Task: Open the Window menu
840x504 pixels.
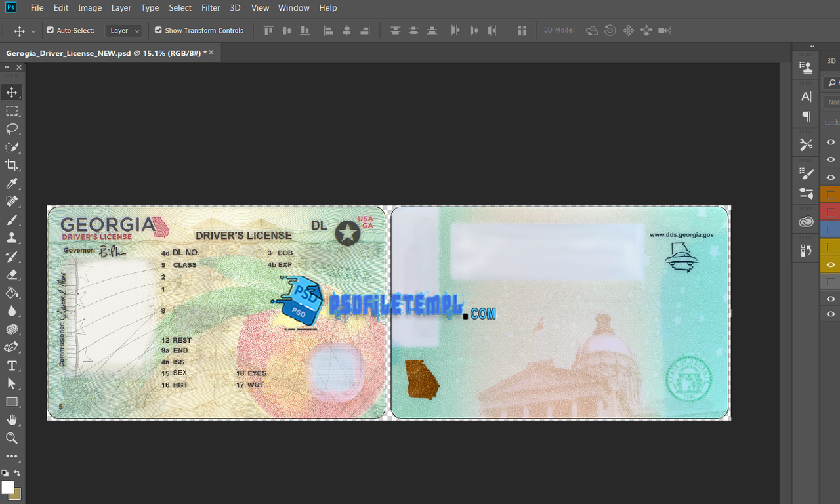Action: coord(294,8)
